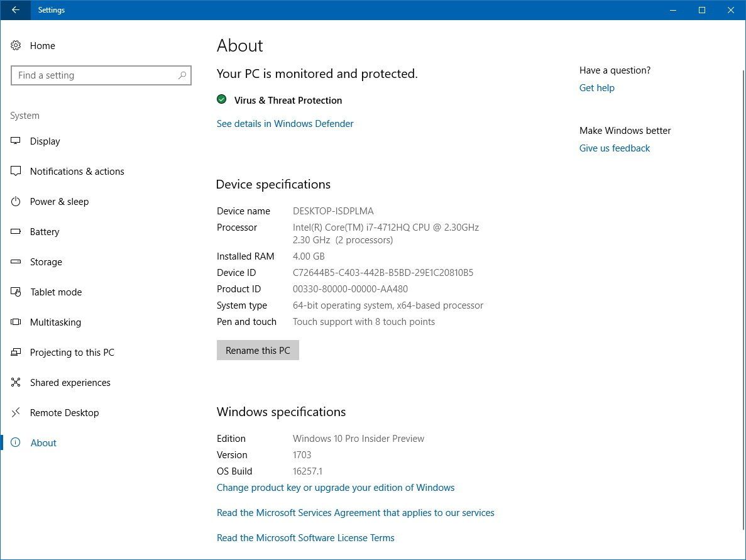Select the Power & sleep icon

[x=15, y=201]
